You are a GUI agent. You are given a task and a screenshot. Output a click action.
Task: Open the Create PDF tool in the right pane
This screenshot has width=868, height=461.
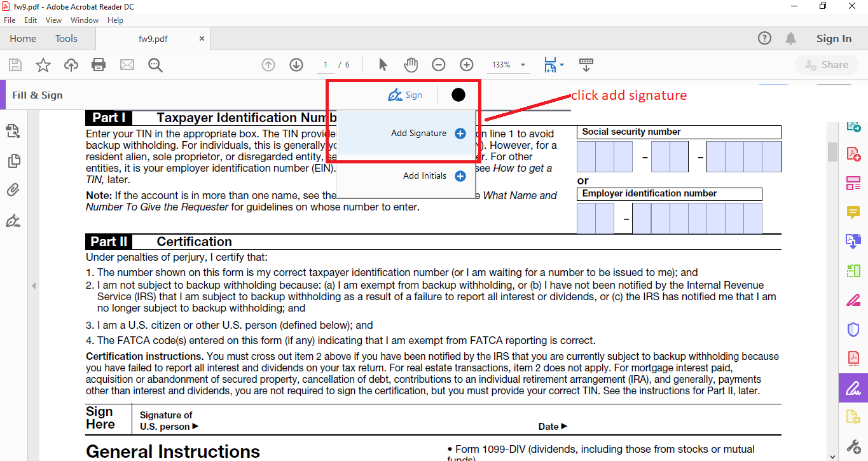coord(853,154)
